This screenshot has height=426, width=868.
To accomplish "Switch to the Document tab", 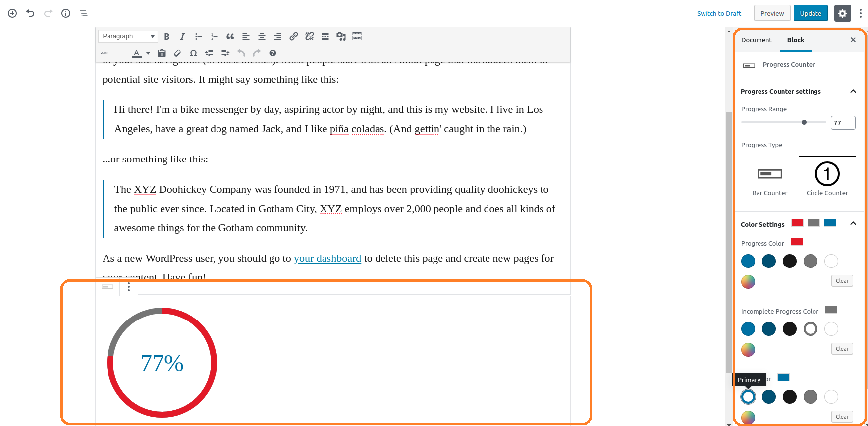I will tap(757, 40).
